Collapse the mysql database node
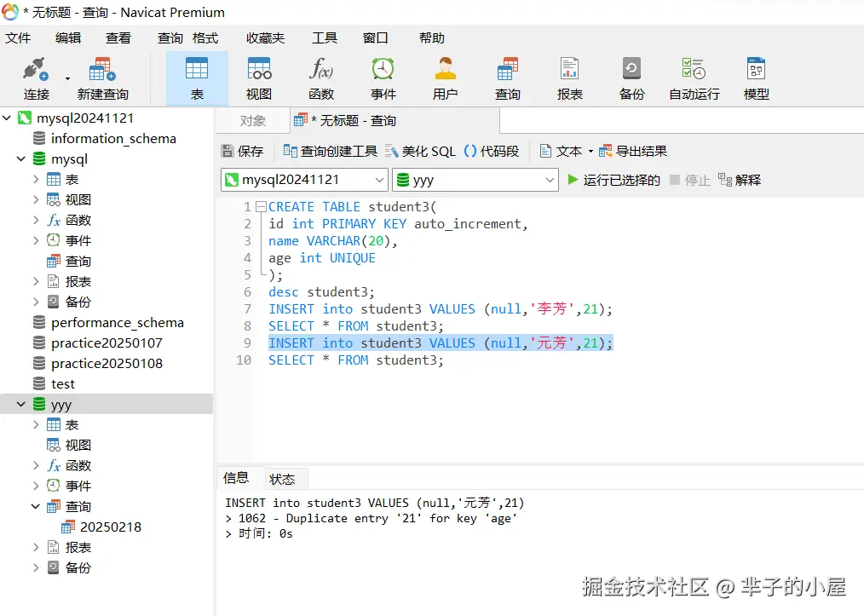The width and height of the screenshot is (864, 616). [x=21, y=158]
